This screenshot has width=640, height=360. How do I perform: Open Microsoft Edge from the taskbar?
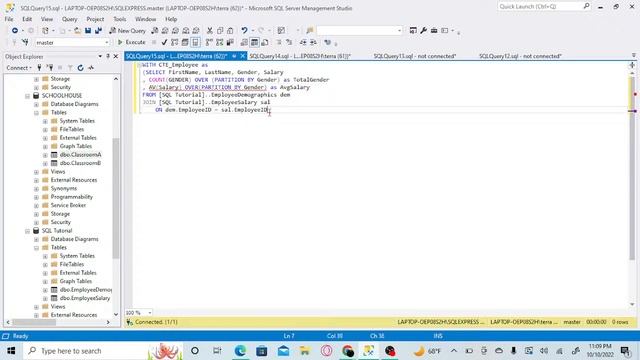[x=240, y=351]
